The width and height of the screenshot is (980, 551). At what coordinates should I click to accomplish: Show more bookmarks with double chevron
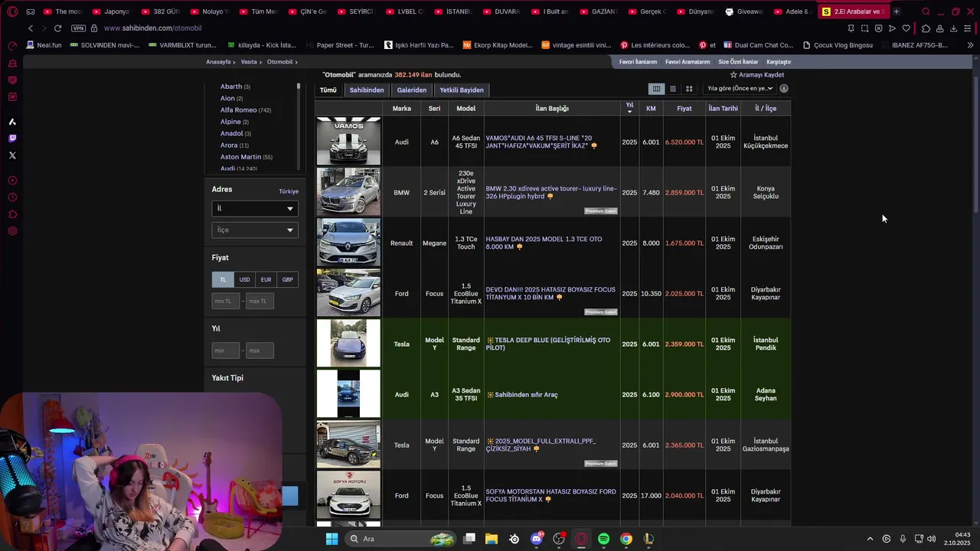tap(970, 45)
